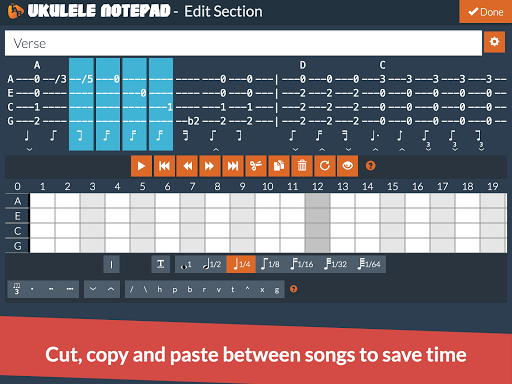The height and width of the screenshot is (384, 512).
Task: Select the 1/16 note duration
Action: [302, 264]
